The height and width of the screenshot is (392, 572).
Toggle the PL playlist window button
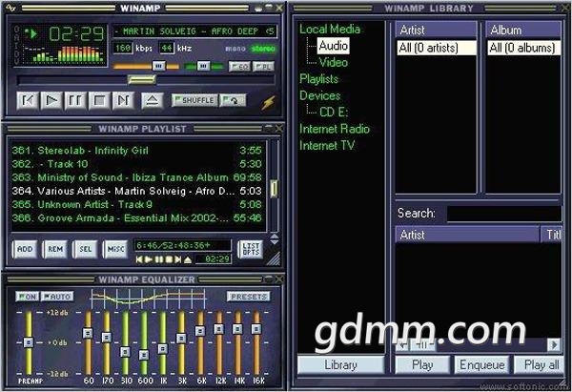(263, 67)
